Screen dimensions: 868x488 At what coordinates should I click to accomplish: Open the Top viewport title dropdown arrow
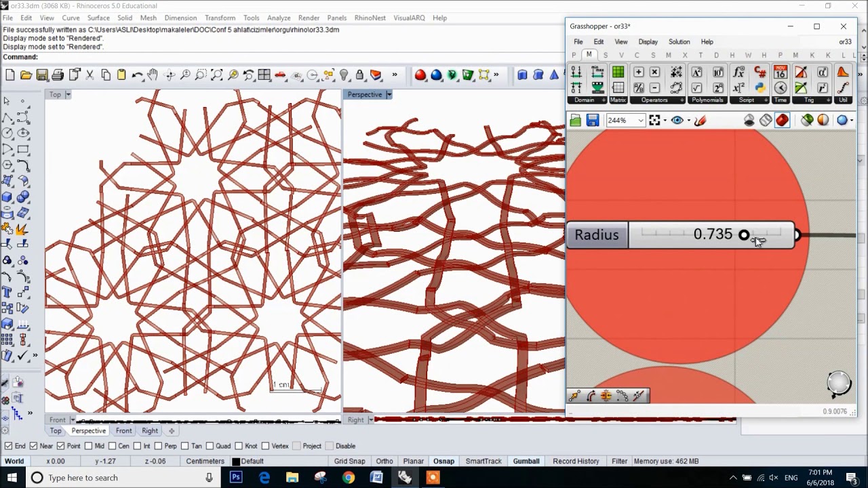68,95
